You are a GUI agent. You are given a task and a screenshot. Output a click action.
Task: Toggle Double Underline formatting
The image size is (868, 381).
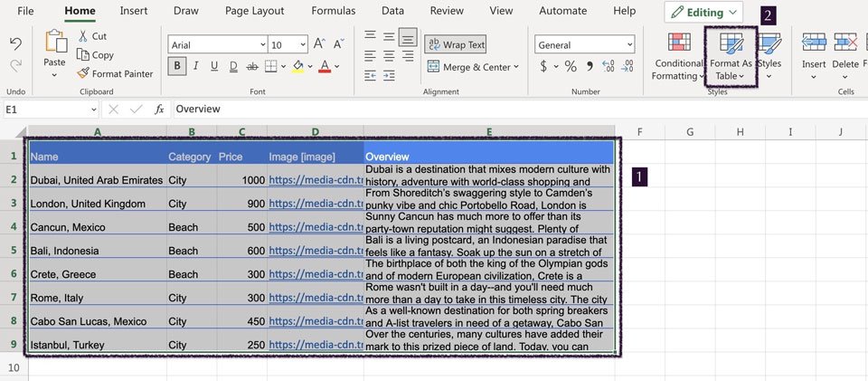(x=233, y=66)
